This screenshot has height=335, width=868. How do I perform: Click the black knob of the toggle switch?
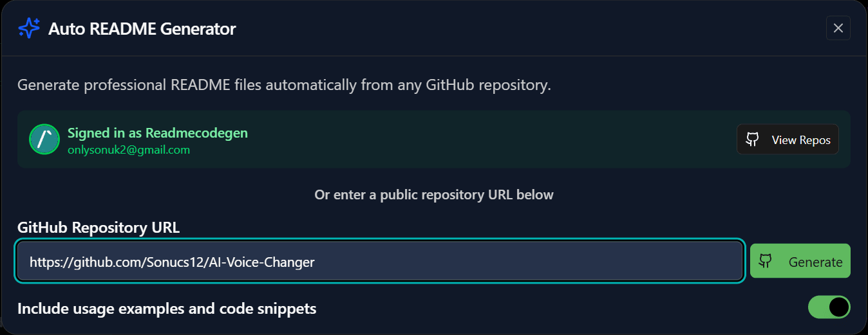tap(838, 307)
